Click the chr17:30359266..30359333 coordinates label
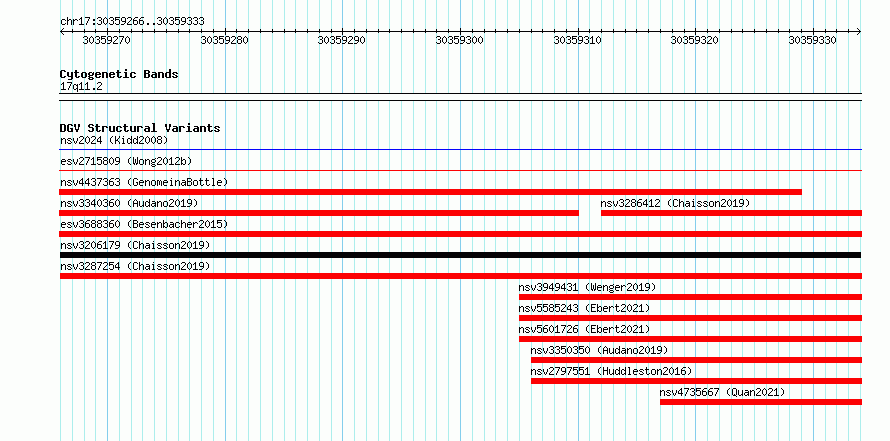Image resolution: width=890 pixels, height=441 pixels. [x=132, y=22]
